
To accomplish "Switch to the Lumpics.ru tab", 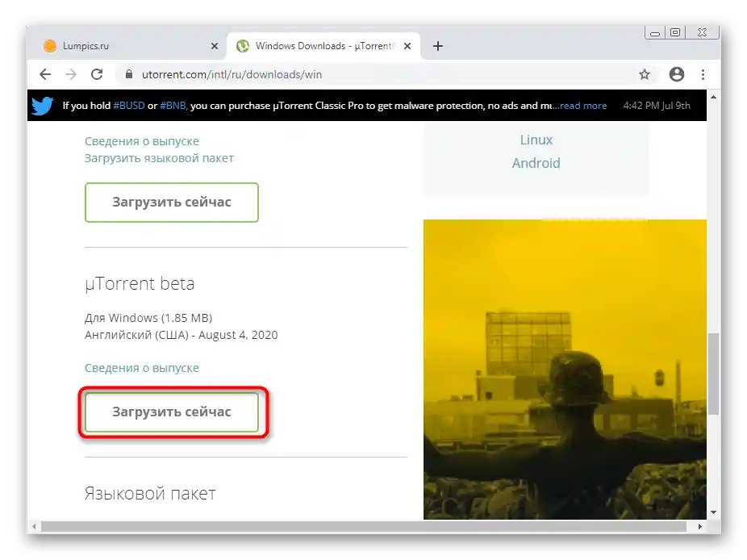I will [x=127, y=46].
